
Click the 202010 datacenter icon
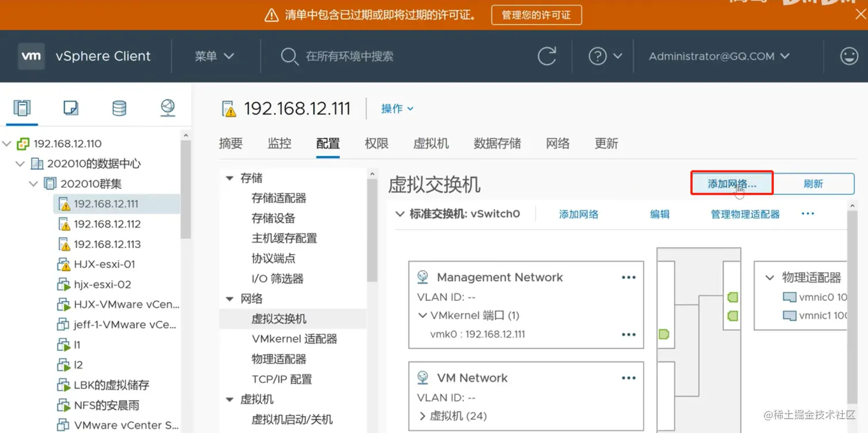(37, 164)
